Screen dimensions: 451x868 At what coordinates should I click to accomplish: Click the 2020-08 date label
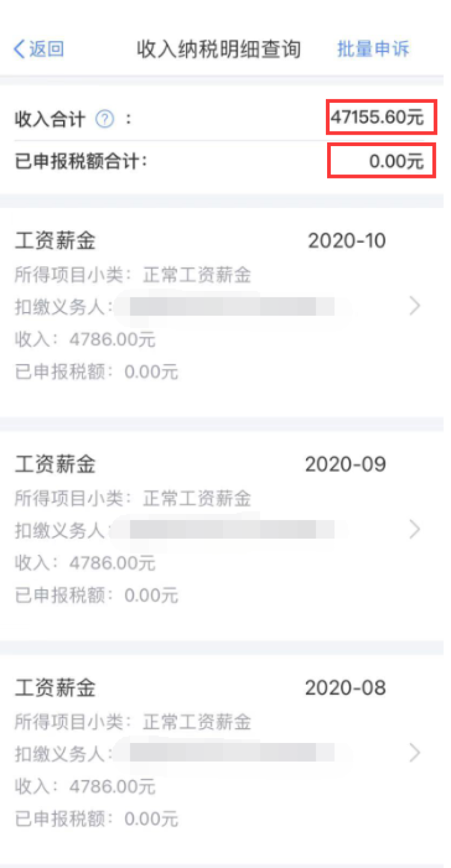click(x=345, y=688)
